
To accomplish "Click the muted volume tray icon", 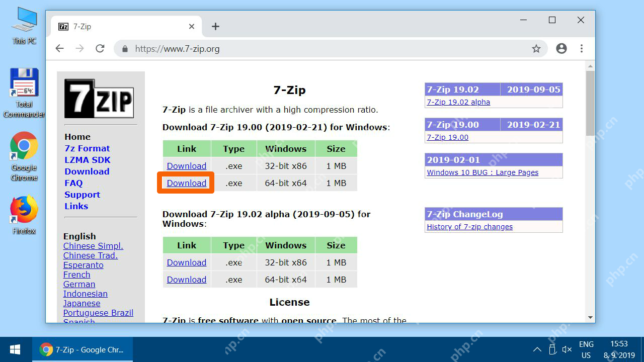I will coord(567,349).
